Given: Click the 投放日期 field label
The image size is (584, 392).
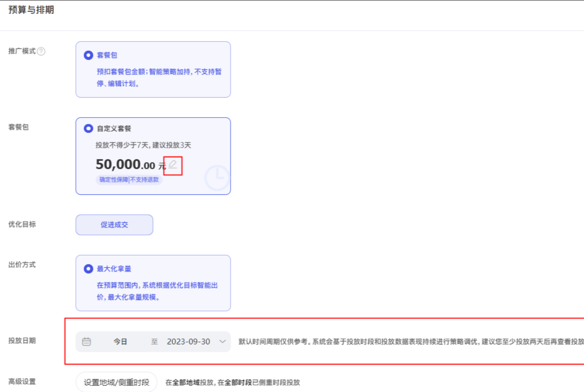Looking at the screenshot, I should [x=22, y=341].
